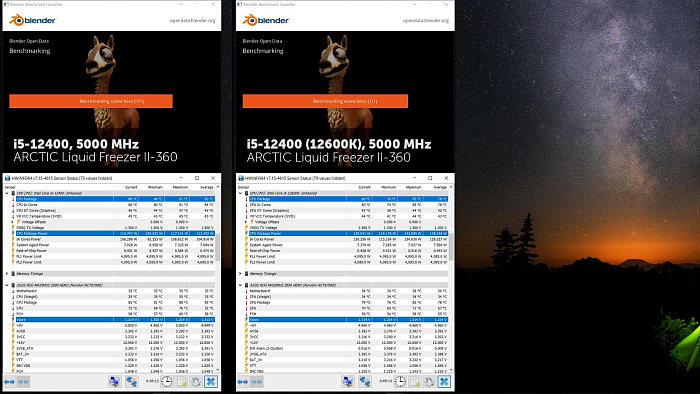Click the reset clock icon in left HWiNFO window
Viewport: 700px width, 394px height.
[167, 382]
